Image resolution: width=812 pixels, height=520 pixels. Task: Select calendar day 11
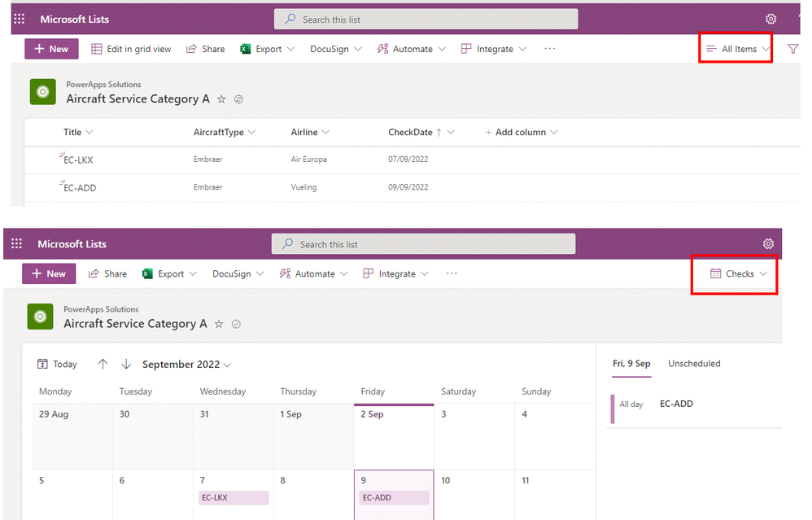(555, 495)
